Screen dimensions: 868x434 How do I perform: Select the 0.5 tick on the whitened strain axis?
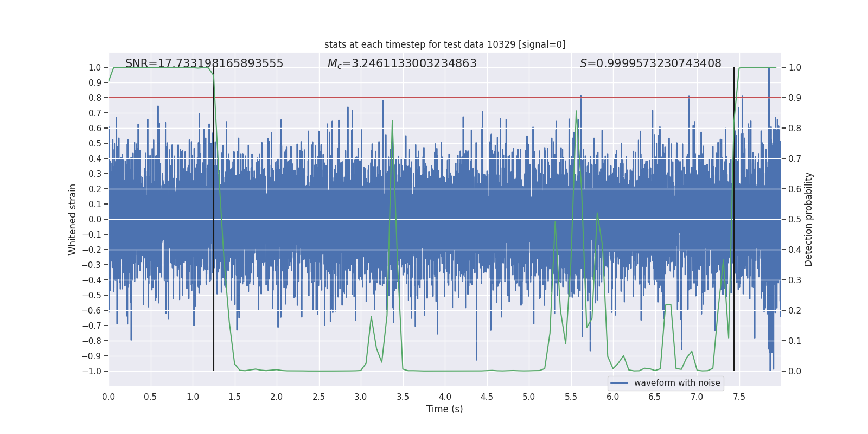point(95,143)
